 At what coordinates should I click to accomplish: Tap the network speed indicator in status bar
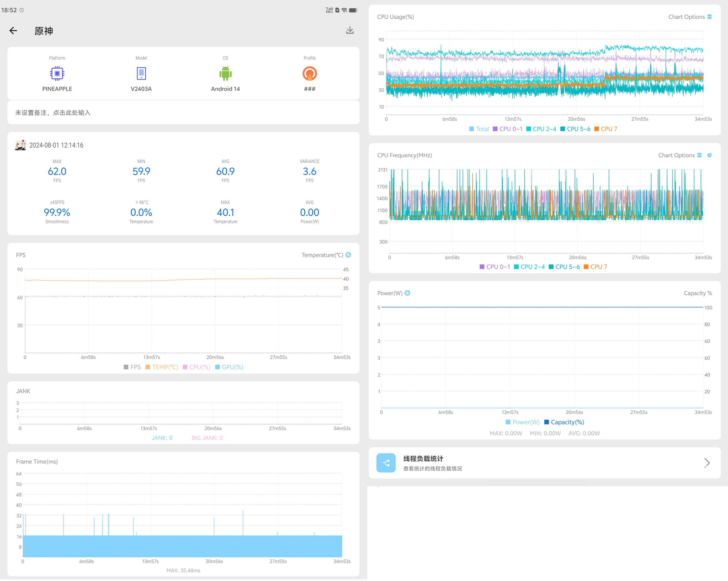(329, 10)
